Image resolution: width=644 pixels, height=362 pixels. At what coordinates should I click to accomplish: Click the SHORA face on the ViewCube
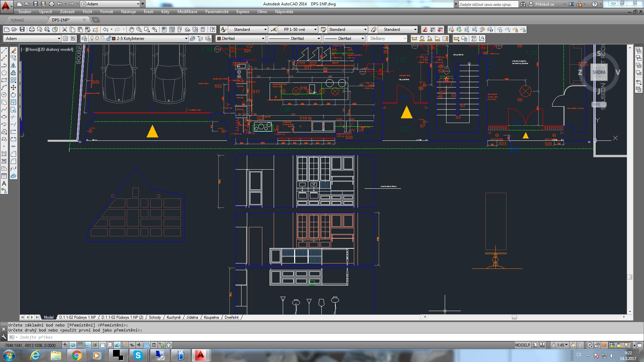coord(599,72)
